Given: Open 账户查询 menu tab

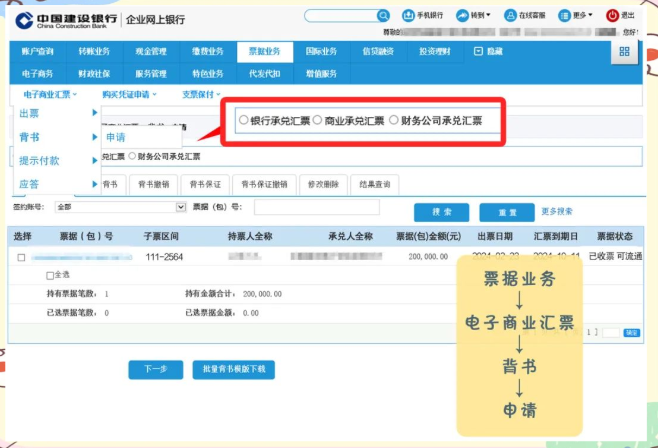Looking at the screenshot, I should tap(37, 52).
